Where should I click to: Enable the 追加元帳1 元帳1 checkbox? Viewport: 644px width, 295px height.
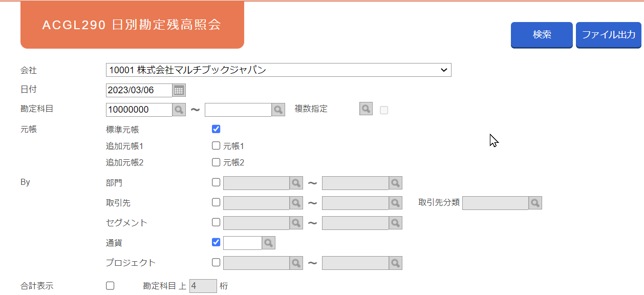click(216, 145)
